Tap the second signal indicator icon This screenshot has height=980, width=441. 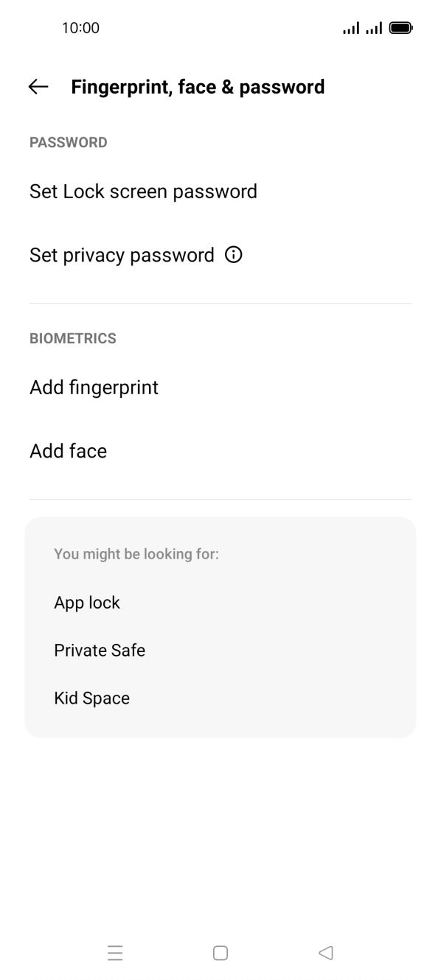tap(374, 27)
